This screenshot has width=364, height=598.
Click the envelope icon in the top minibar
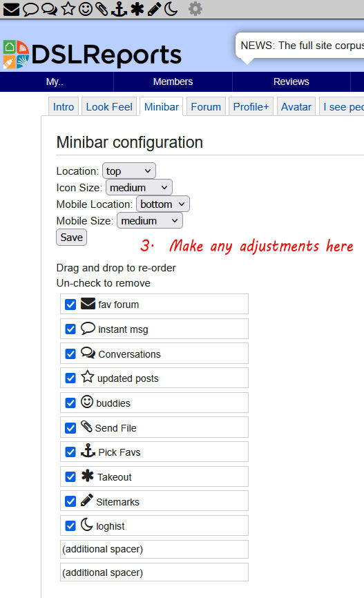(x=11, y=9)
